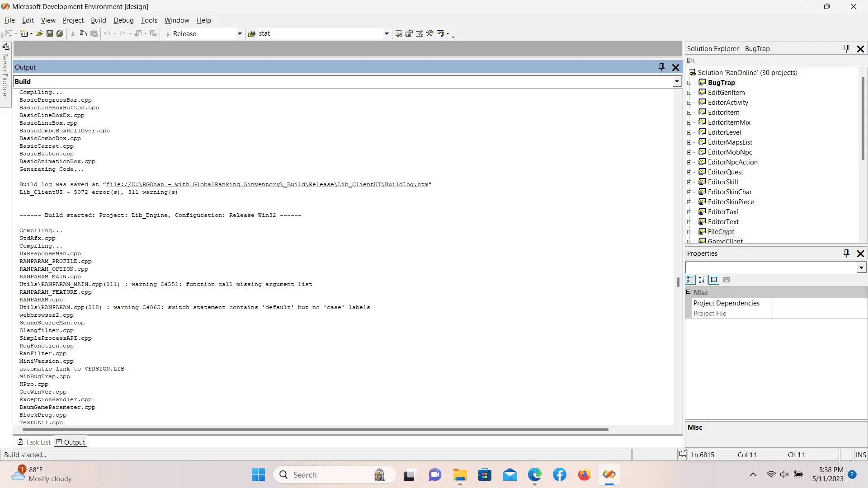Click the Windows taskbar Search box
The height and width of the screenshot is (488, 868).
(x=335, y=475)
